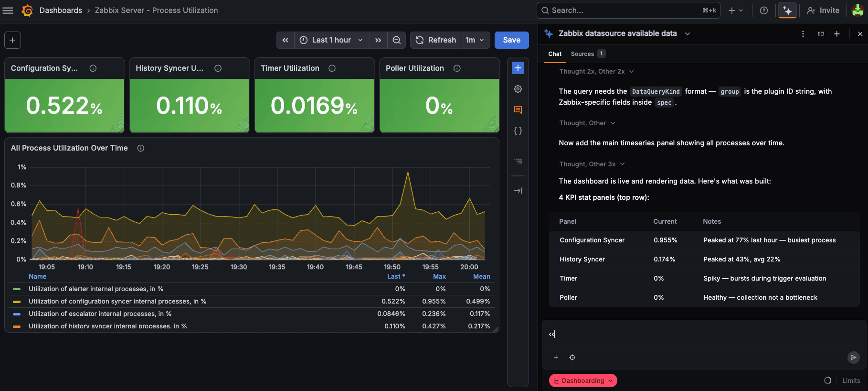Click the Configuration Syncer 0.522% stat value

[x=64, y=106]
